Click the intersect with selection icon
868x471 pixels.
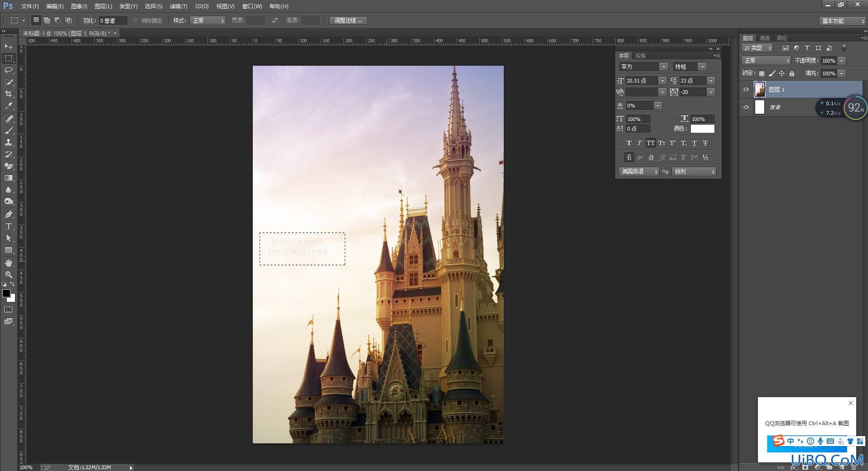click(68, 20)
